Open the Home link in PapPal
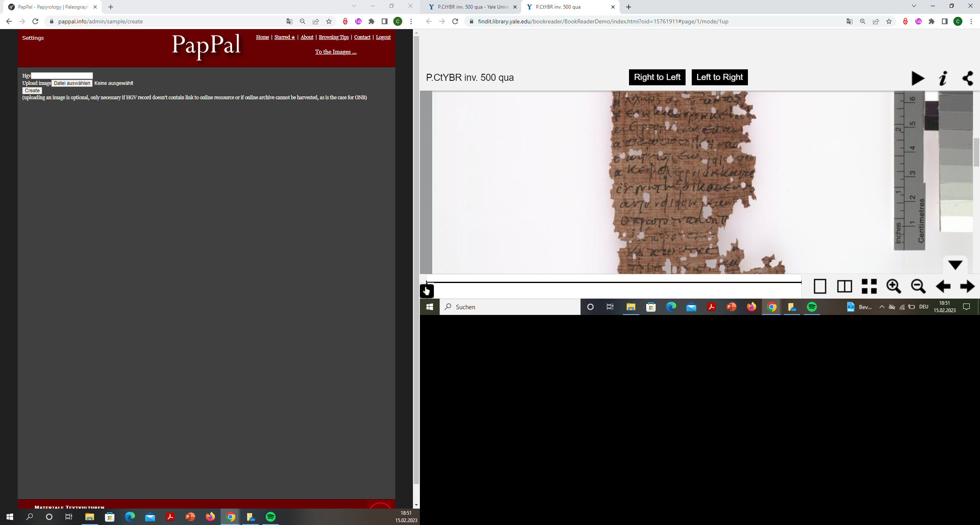 click(262, 37)
